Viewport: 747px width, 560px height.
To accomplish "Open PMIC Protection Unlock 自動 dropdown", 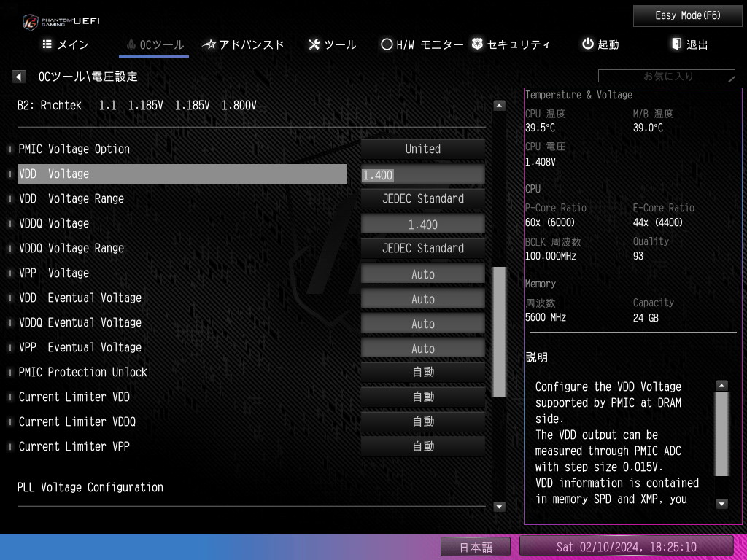I will point(422,372).
